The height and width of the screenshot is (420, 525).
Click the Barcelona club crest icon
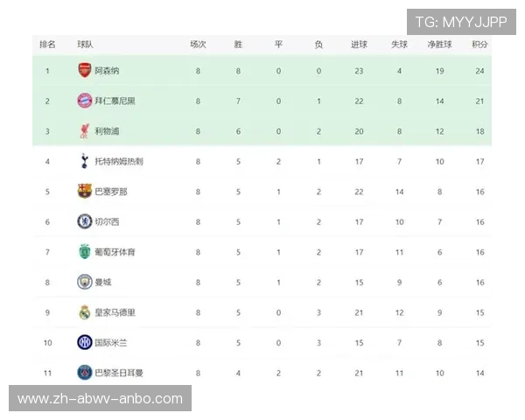pos(84,192)
